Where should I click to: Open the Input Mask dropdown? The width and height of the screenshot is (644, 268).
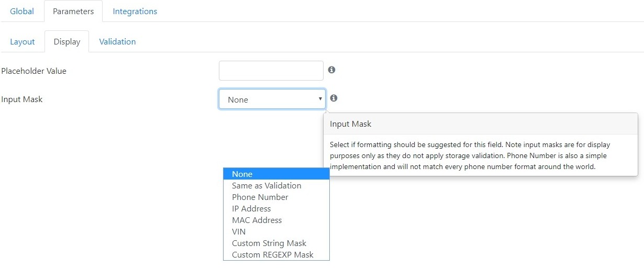tap(272, 99)
